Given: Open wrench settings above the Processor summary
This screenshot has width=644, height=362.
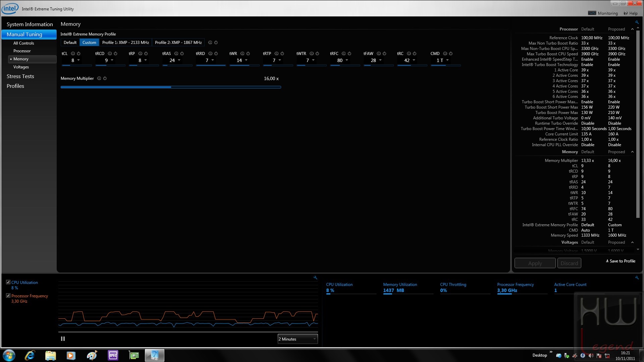Looking at the screenshot, I should click(x=637, y=22).
